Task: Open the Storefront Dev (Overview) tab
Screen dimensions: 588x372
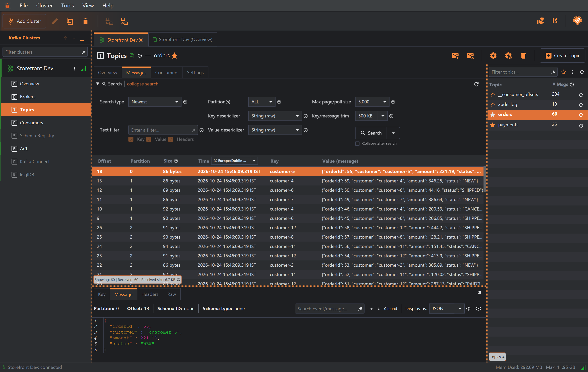Action: [x=182, y=39]
